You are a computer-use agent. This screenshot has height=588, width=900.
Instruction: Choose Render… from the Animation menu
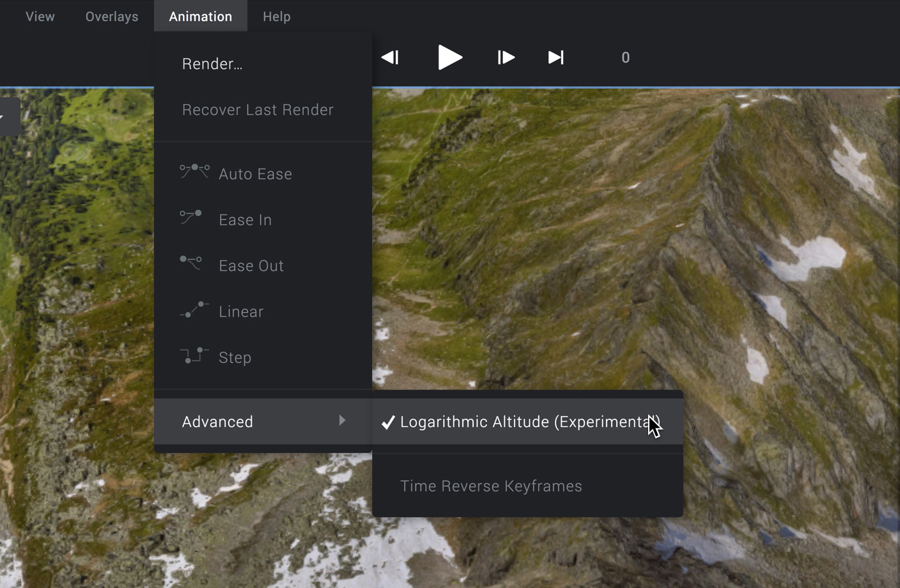(212, 64)
